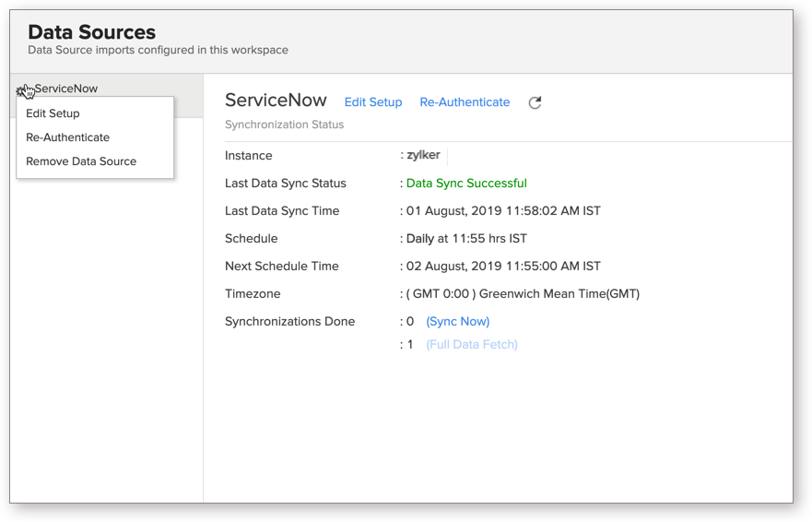Click the Full Data Fetch link
Screen dimensions: 812x522
tap(472, 345)
